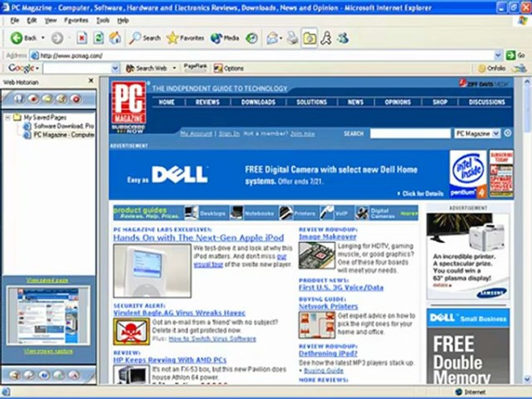
Task: Click the blue save-page button in Web Historian
Action: (x=19, y=99)
